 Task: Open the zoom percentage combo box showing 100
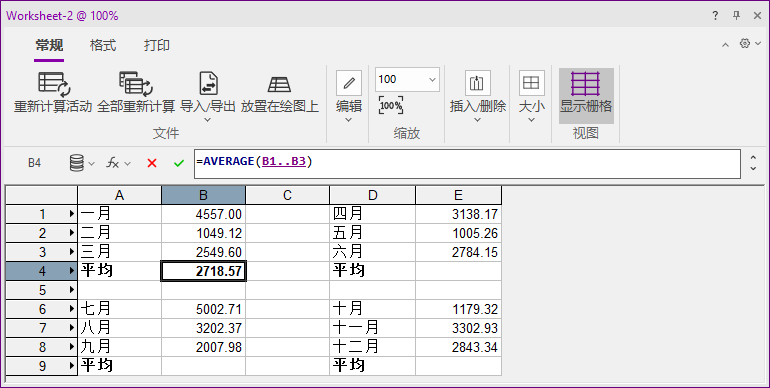pyautogui.click(x=407, y=80)
